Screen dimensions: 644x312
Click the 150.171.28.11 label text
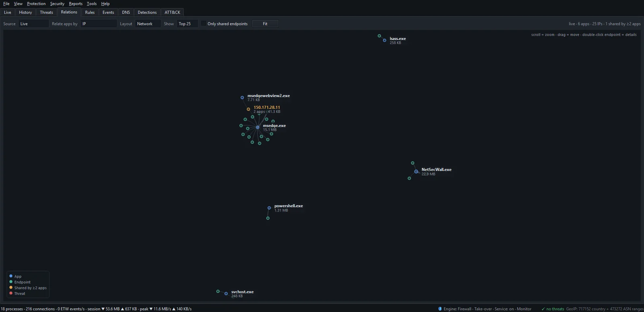click(x=267, y=108)
